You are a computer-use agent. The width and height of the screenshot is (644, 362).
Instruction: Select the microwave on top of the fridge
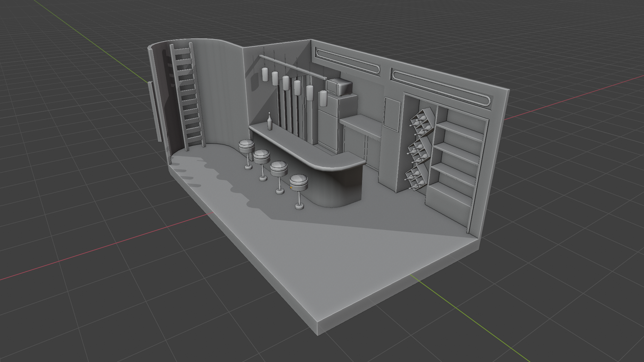click(339, 87)
